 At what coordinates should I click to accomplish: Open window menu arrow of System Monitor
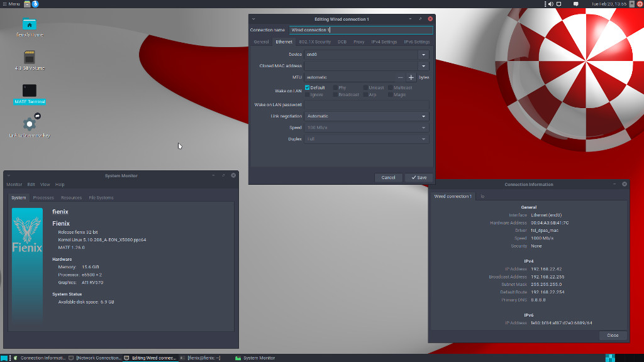(9, 176)
